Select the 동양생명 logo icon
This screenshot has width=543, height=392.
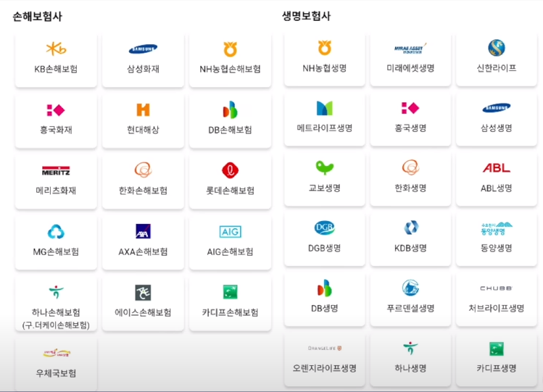pos(497,229)
